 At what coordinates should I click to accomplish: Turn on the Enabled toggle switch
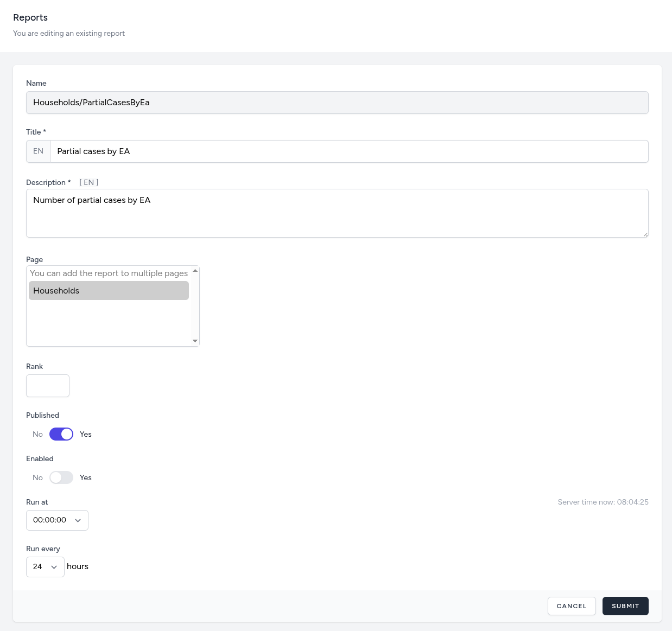(x=61, y=477)
